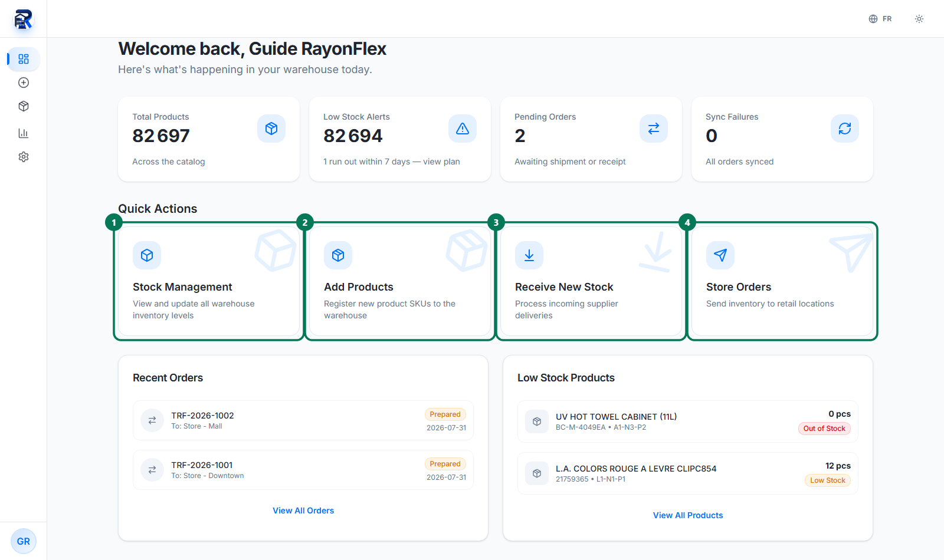Click the Add Products card's package icon
The height and width of the screenshot is (560, 944).
click(x=338, y=255)
